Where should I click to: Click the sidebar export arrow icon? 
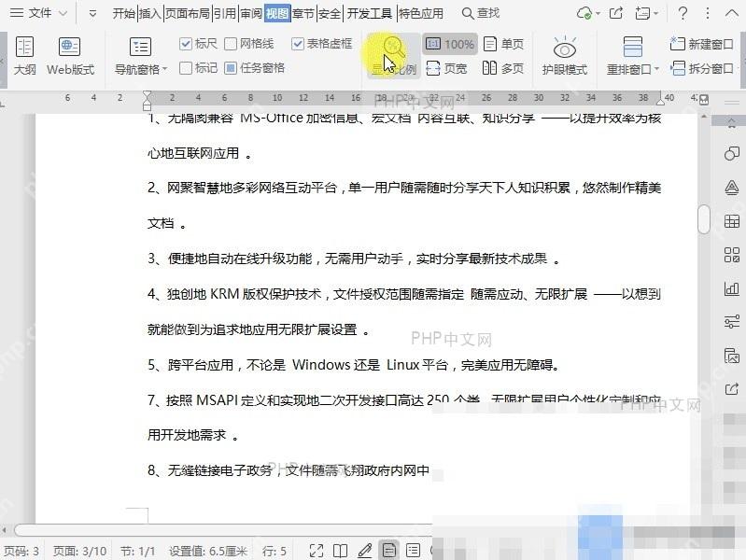pos(732,389)
